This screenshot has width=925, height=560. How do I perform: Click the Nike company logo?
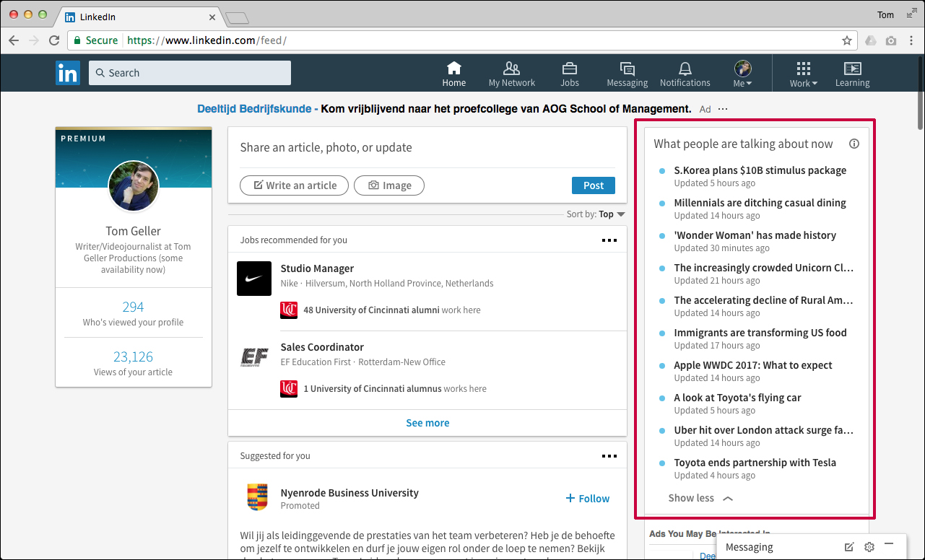254,279
